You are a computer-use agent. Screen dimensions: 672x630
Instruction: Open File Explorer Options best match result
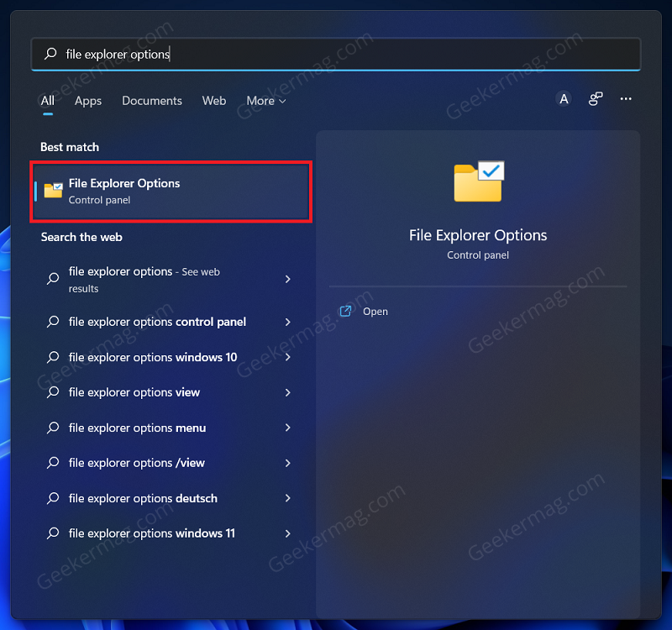pyautogui.click(x=171, y=192)
